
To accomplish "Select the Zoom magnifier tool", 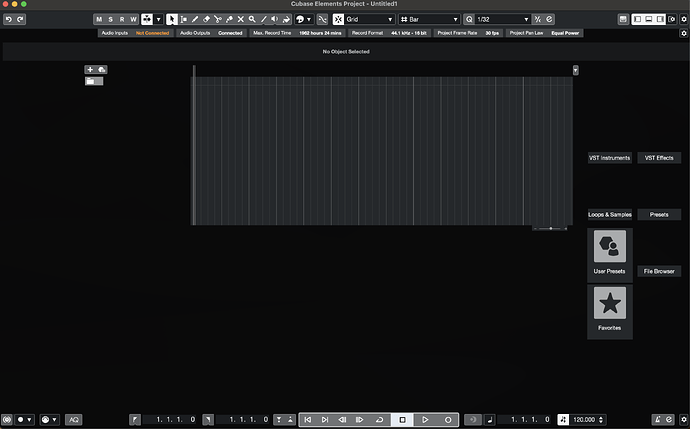I will point(252,19).
